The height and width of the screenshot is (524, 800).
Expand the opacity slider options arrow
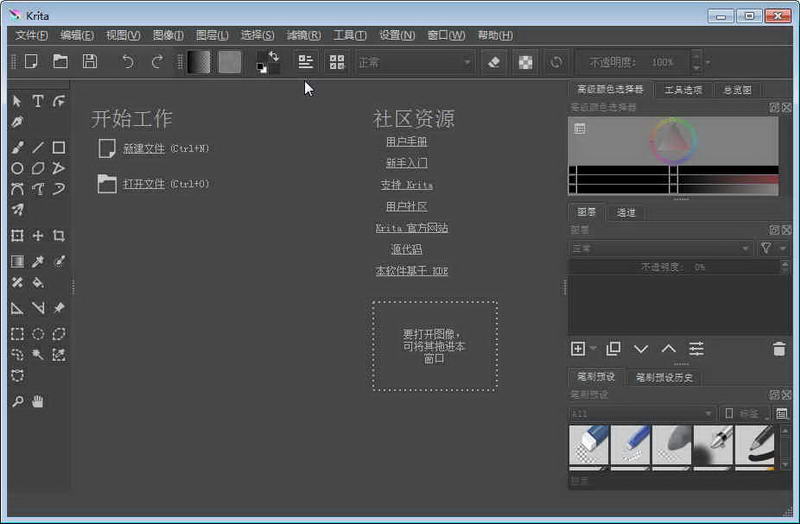click(708, 63)
